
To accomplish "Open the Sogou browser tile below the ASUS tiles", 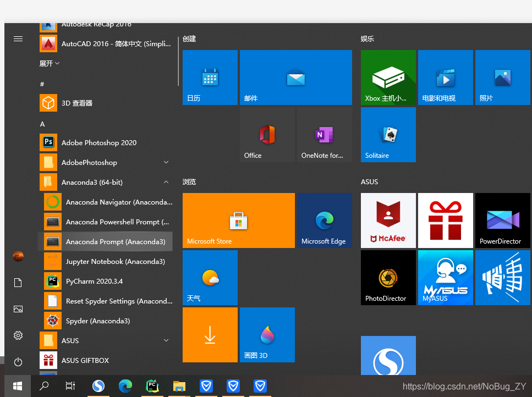I will [x=388, y=355].
